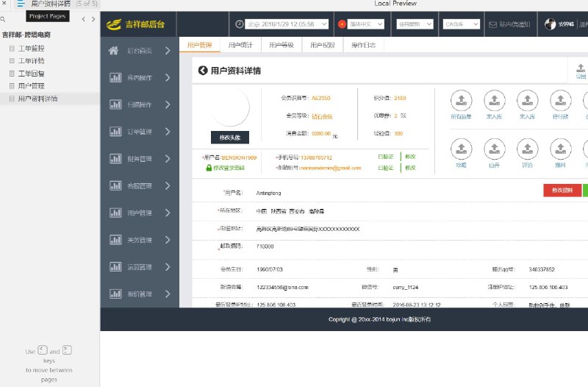Open the CA仓库 warehouse dropdown

[x=462, y=24]
